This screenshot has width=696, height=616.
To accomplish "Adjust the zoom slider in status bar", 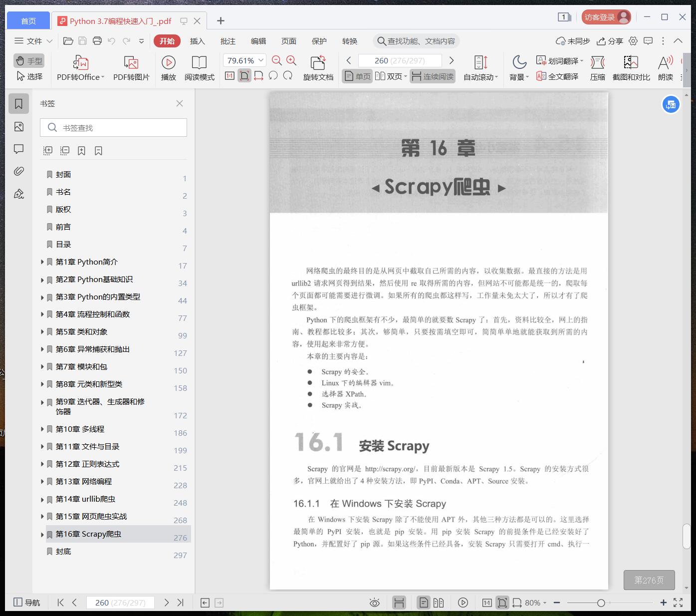I will pyautogui.click(x=601, y=603).
